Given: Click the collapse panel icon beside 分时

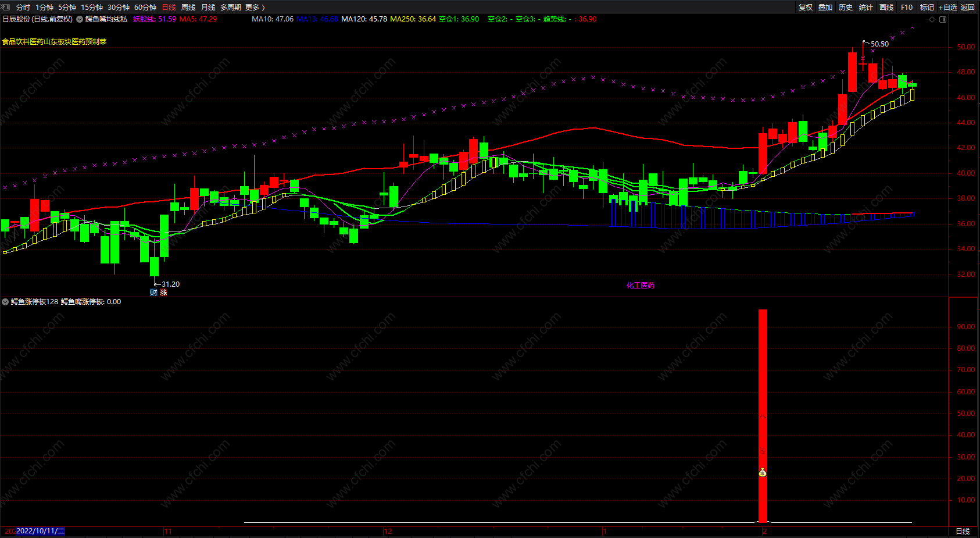Looking at the screenshot, I should (x=5, y=7).
